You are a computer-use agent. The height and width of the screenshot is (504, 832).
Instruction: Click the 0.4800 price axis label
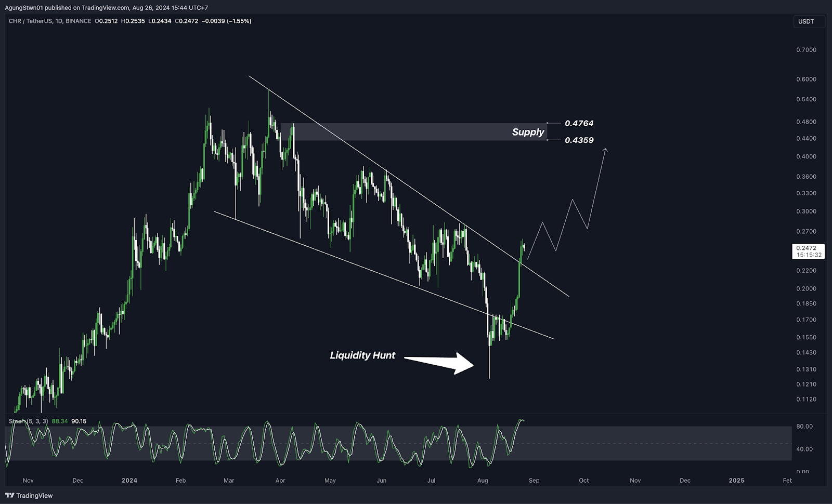pos(806,122)
